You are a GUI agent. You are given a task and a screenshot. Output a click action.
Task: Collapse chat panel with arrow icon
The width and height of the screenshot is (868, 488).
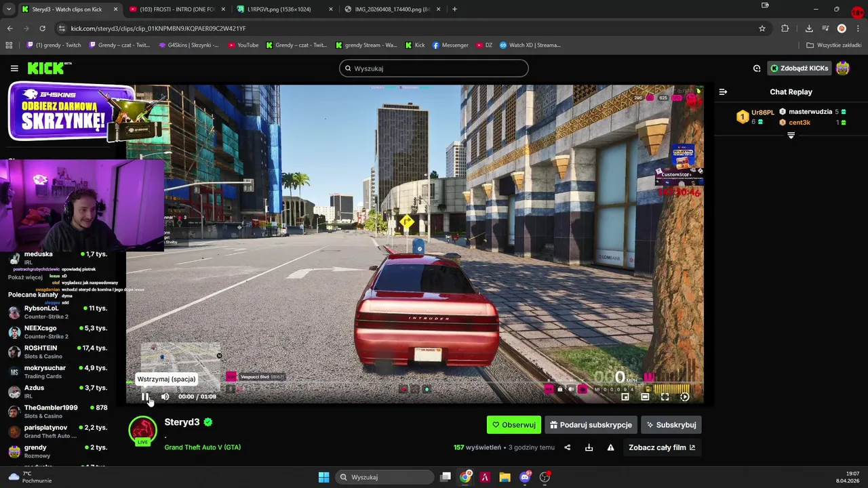723,91
